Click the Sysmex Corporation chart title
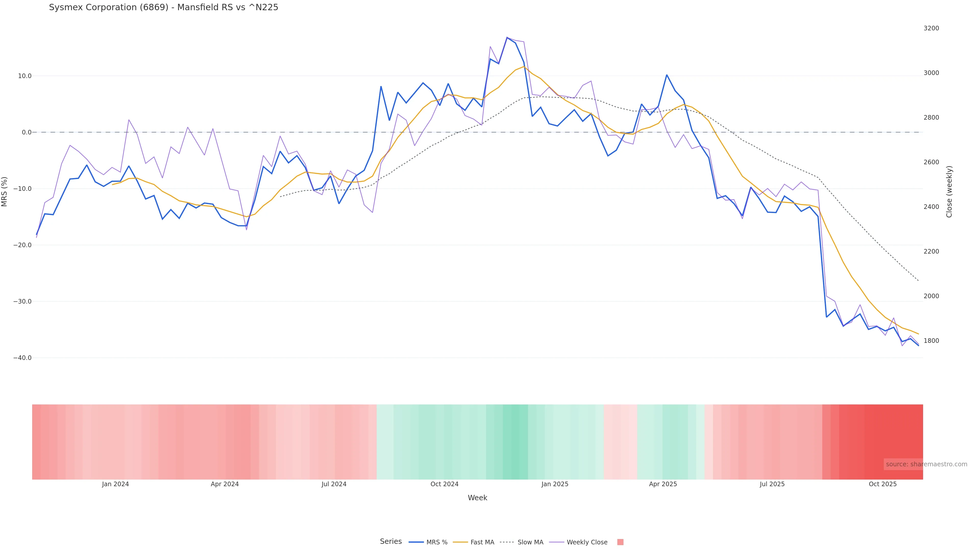Viewport: 980px width, 551px height. 164,8
